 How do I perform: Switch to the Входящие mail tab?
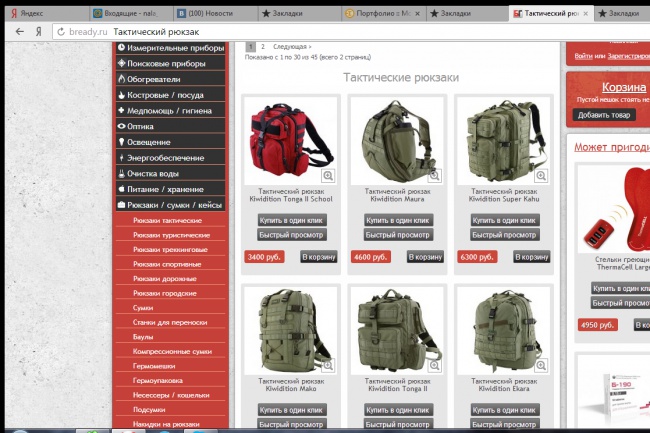click(131, 14)
